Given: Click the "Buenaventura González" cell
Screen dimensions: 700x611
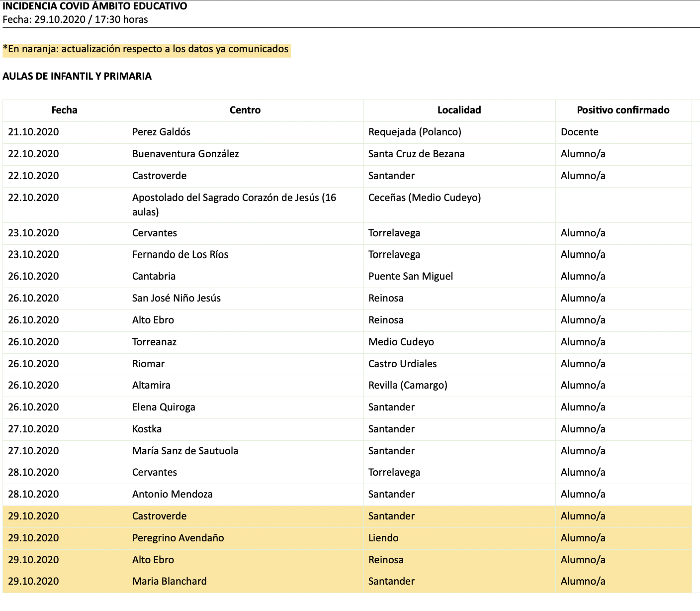Looking at the screenshot, I should tap(185, 154).
